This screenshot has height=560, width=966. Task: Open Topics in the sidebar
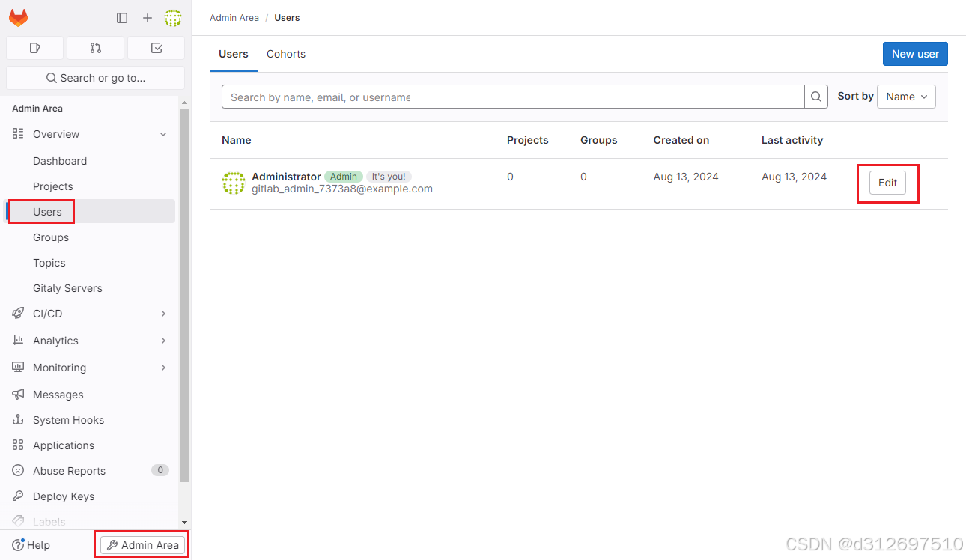click(49, 263)
